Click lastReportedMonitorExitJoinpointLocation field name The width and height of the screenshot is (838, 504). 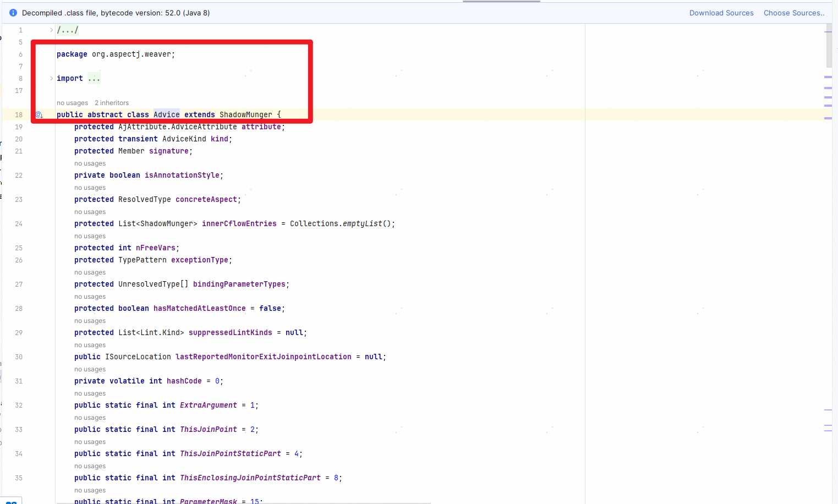264,357
